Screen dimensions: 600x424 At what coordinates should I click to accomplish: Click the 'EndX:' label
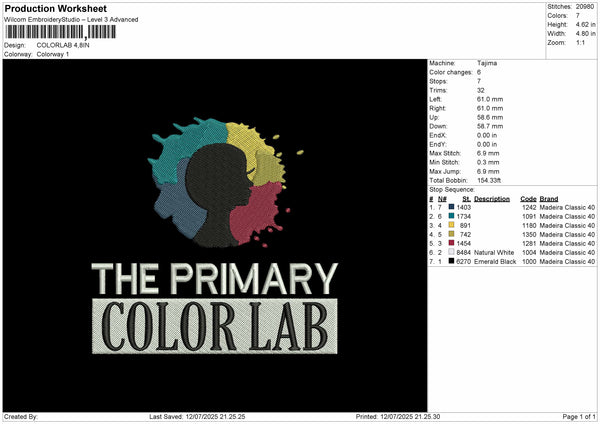438,135
